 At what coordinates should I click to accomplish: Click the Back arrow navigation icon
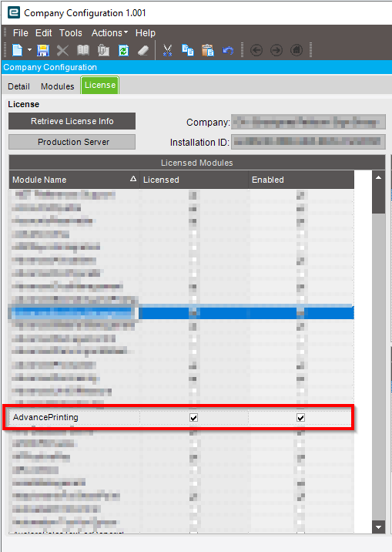[x=256, y=50]
